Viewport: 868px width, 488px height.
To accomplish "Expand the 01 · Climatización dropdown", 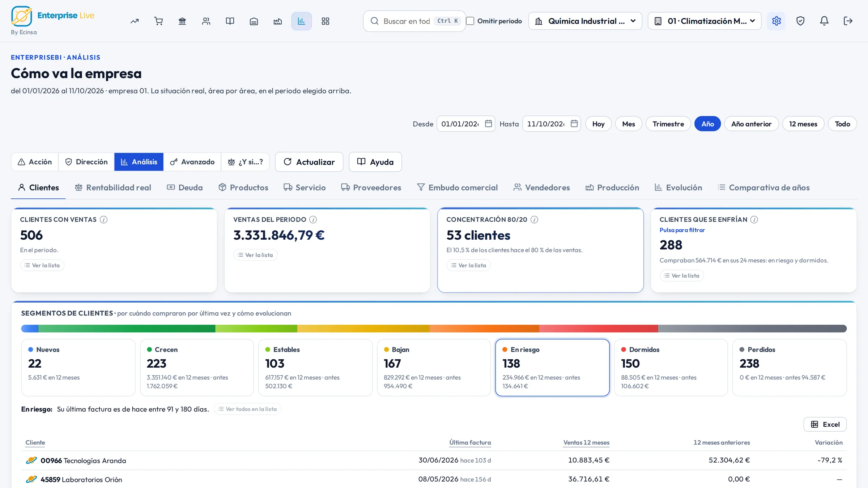I will point(705,21).
